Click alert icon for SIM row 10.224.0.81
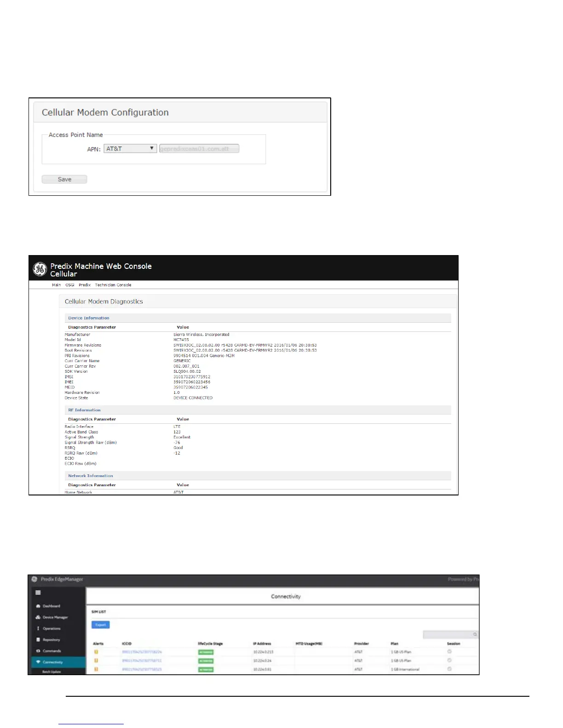 coord(96,669)
